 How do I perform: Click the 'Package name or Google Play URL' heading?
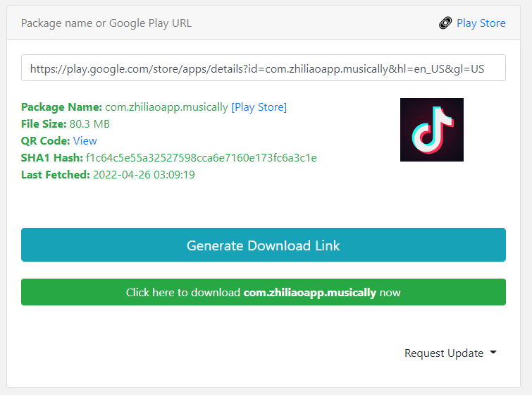pos(106,23)
